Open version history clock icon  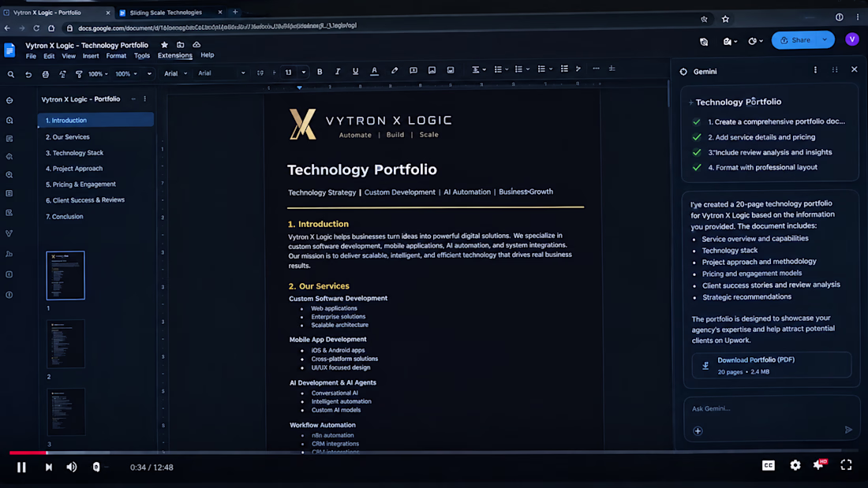click(x=704, y=42)
